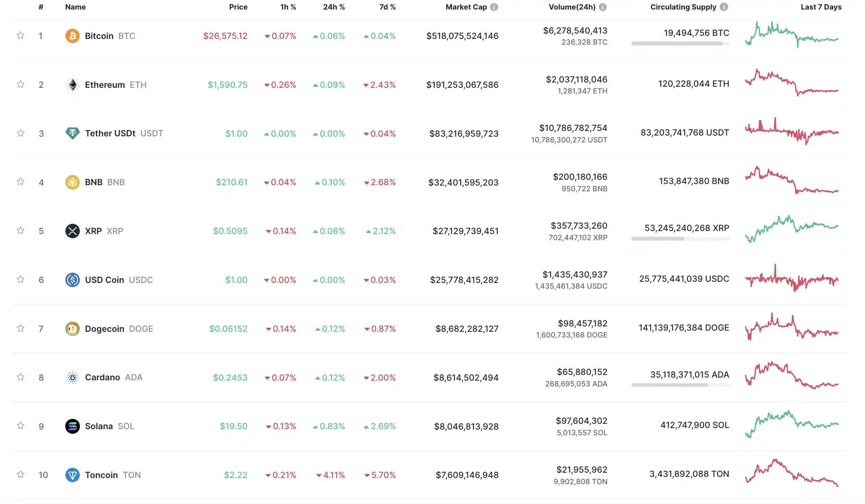Click the Volume(24h) info icon

click(603, 7)
